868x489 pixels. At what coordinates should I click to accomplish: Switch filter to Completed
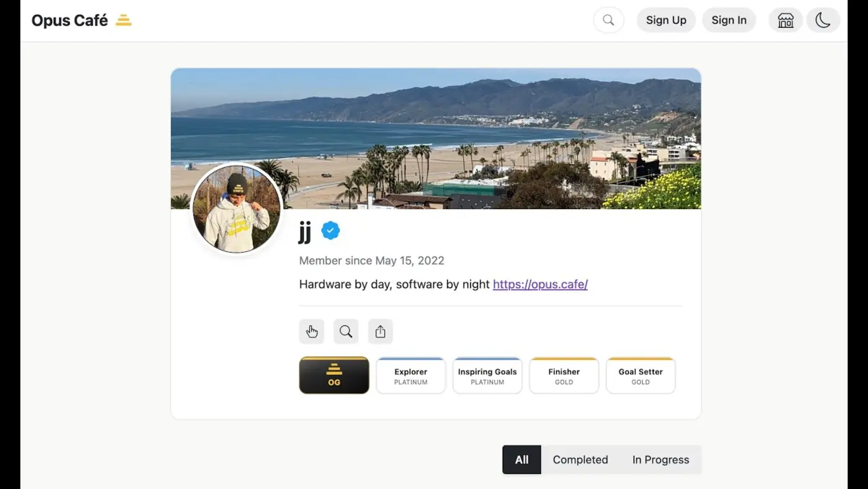[580, 459]
